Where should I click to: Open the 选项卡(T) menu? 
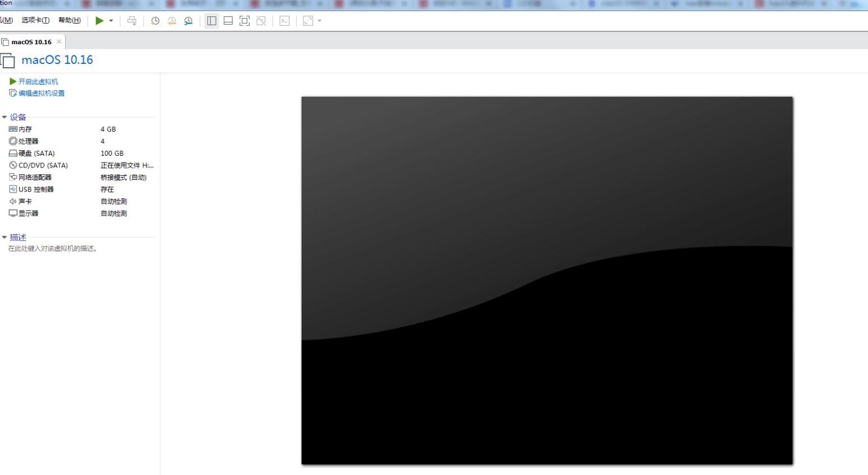click(35, 20)
